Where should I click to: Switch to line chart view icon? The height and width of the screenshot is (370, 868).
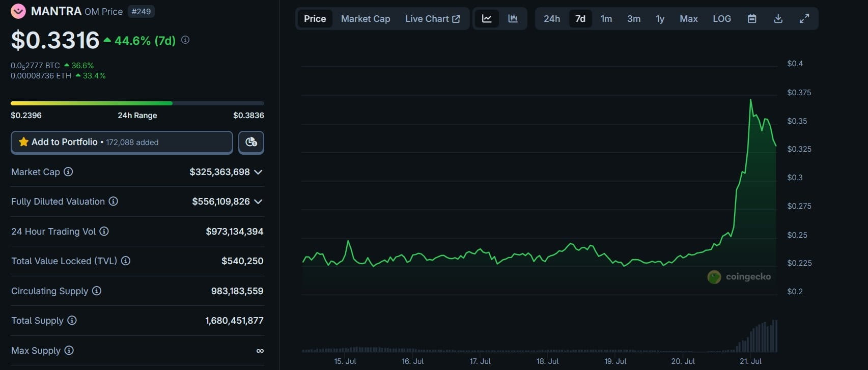487,19
